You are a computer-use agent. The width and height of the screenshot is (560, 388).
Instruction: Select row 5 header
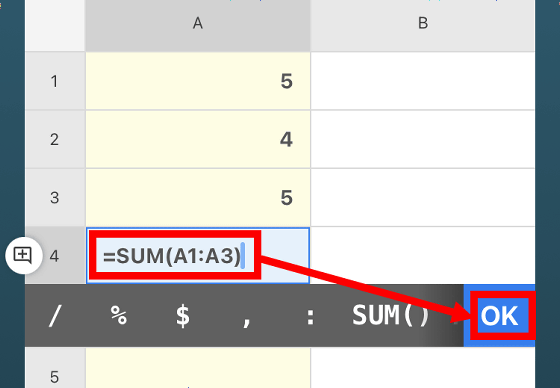click(55, 368)
